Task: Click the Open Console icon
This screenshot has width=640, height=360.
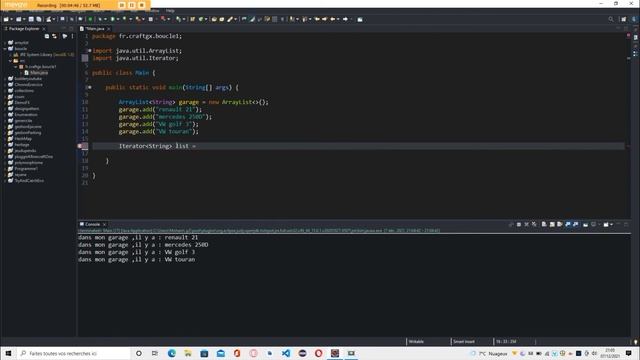Action: [x=606, y=224]
